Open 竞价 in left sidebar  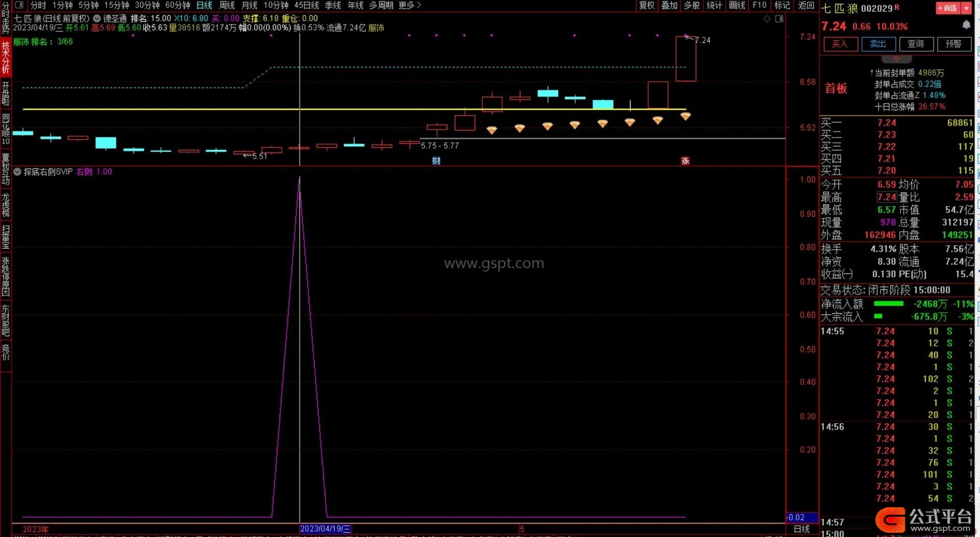(x=6, y=352)
